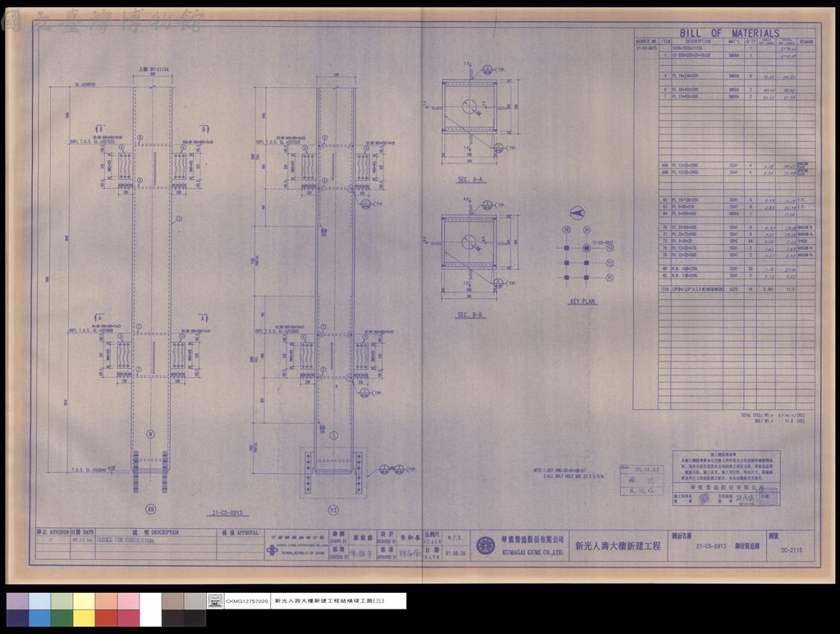This screenshot has width=840, height=634.
Task: Click the REMARK column header in table
Action: point(806,41)
